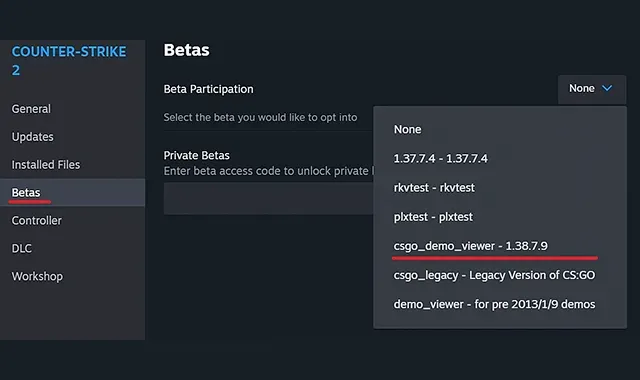Click the blue chevron beside None

[607, 88]
